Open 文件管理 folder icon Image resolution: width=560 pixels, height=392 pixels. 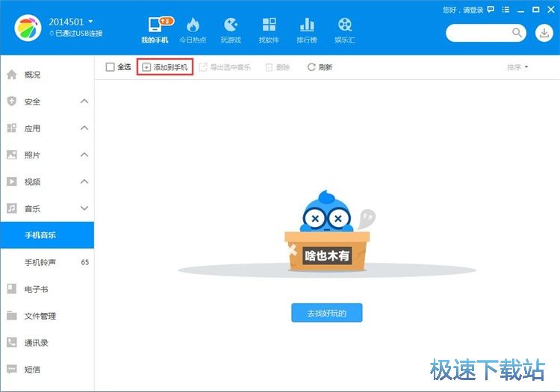click(x=12, y=316)
